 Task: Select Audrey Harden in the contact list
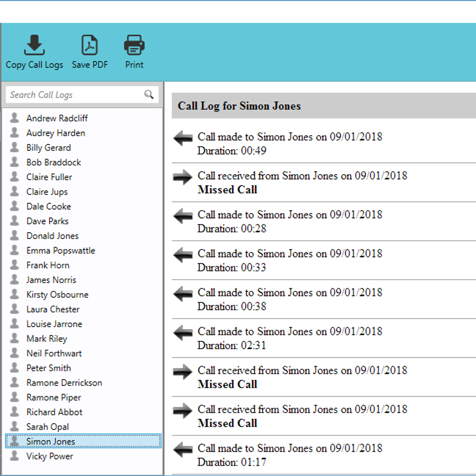(56, 133)
